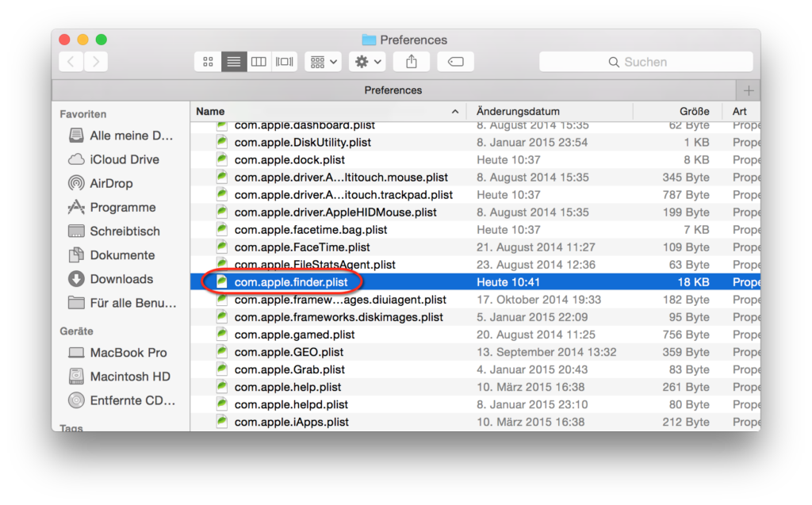Sort by the Art column header
812x505 pixels.
[743, 111]
